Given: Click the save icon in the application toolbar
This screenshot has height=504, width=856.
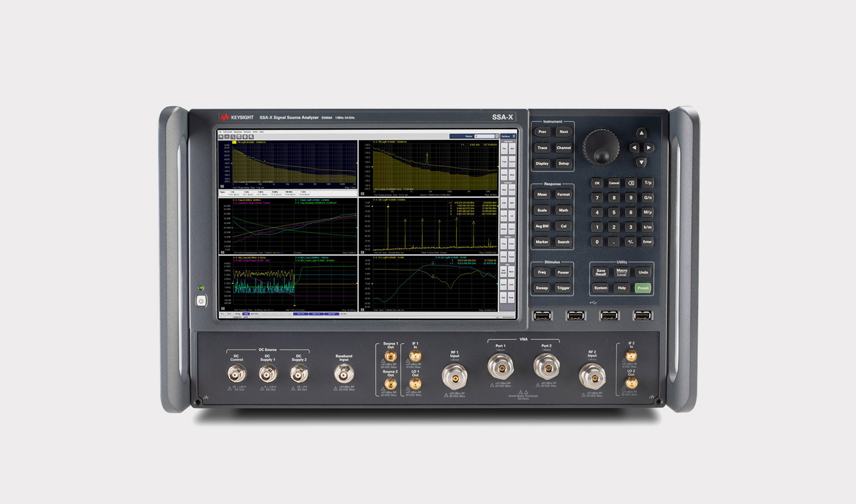Looking at the screenshot, I should pos(239,137).
